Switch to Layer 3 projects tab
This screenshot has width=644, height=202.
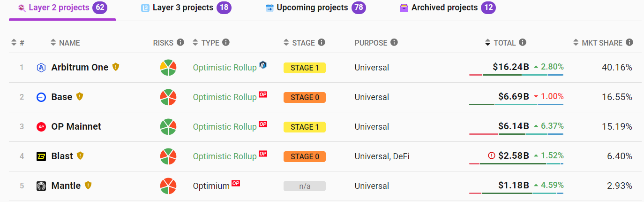click(183, 8)
